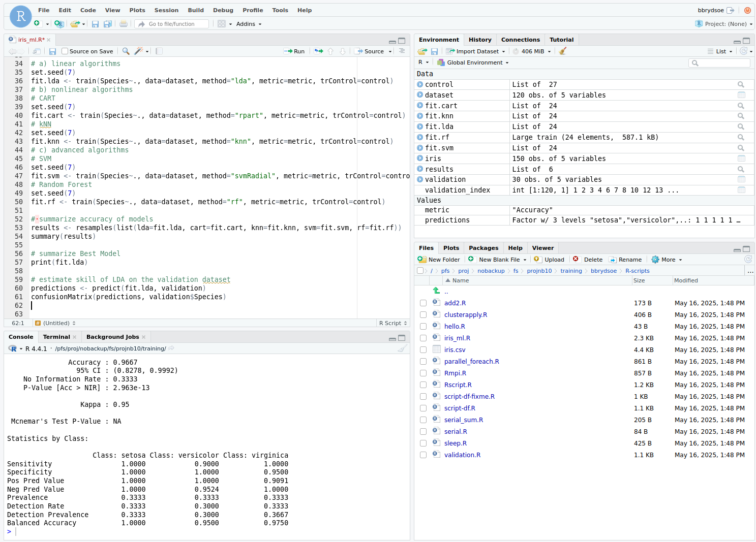The height and width of the screenshot is (542, 756).
Task: Open the Background Jobs tab
Action: point(112,337)
